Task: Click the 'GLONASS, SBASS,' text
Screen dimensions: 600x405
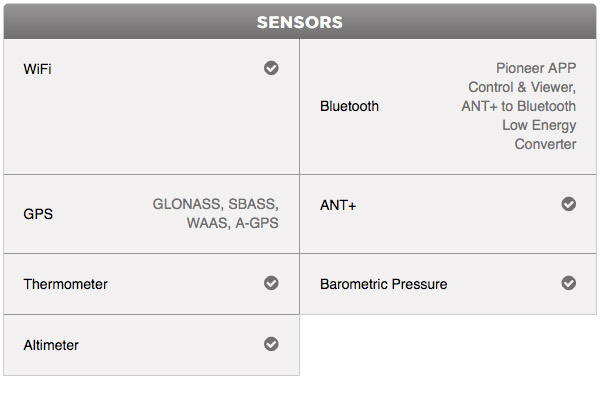Action: click(x=216, y=204)
